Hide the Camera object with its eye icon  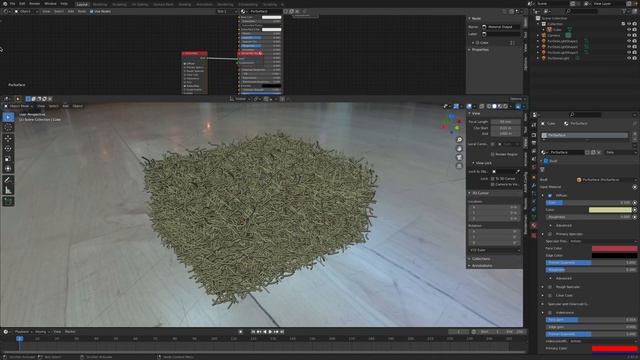(629, 36)
